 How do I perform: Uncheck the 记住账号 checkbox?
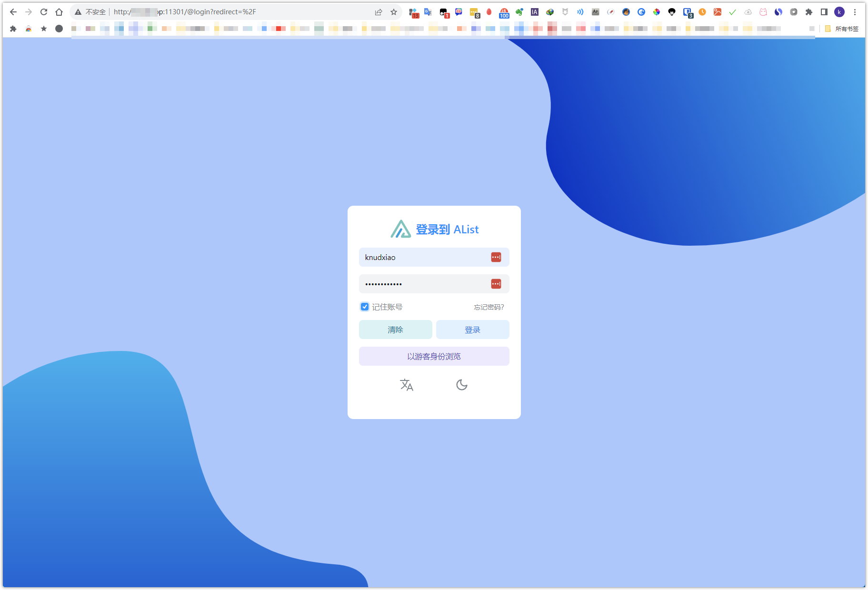click(365, 307)
